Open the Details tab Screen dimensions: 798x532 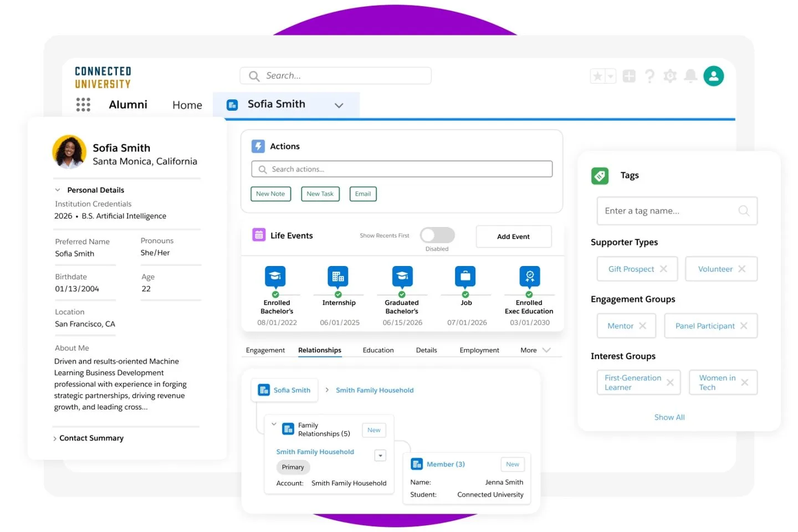pos(427,350)
